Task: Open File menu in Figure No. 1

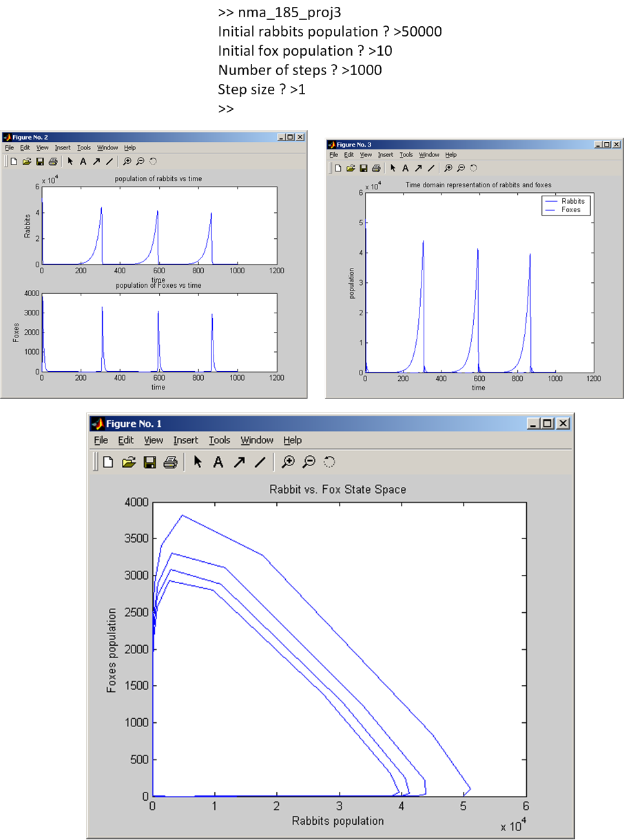Action: 101,440
